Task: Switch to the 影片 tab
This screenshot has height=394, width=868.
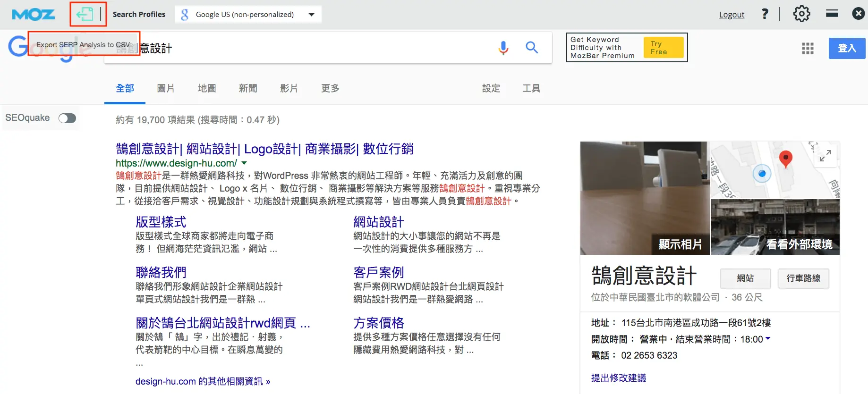Action: 289,88
